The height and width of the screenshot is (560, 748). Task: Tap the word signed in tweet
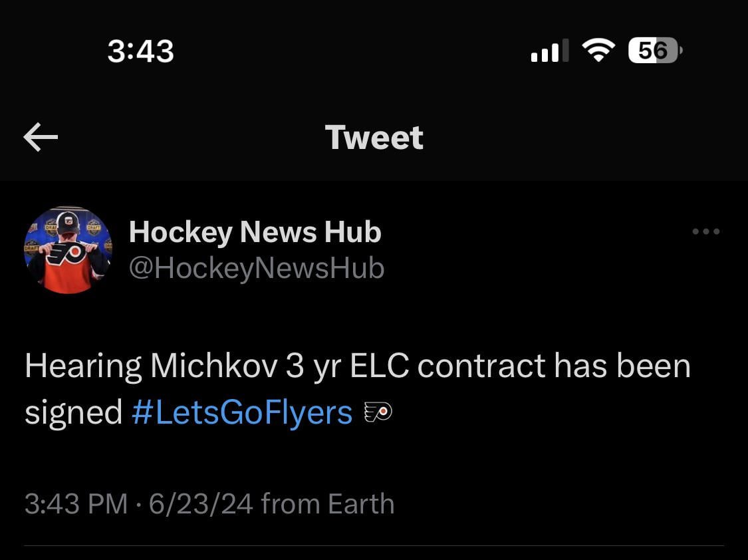coord(73,414)
